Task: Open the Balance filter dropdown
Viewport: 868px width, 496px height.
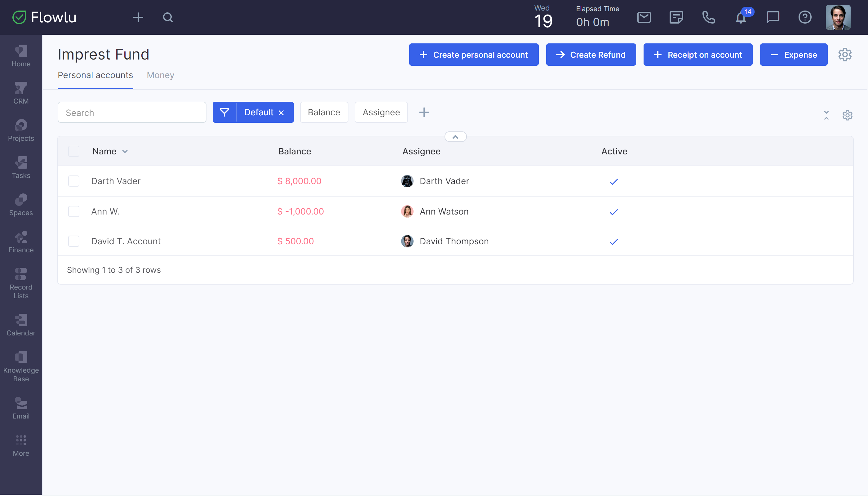Action: [324, 113]
